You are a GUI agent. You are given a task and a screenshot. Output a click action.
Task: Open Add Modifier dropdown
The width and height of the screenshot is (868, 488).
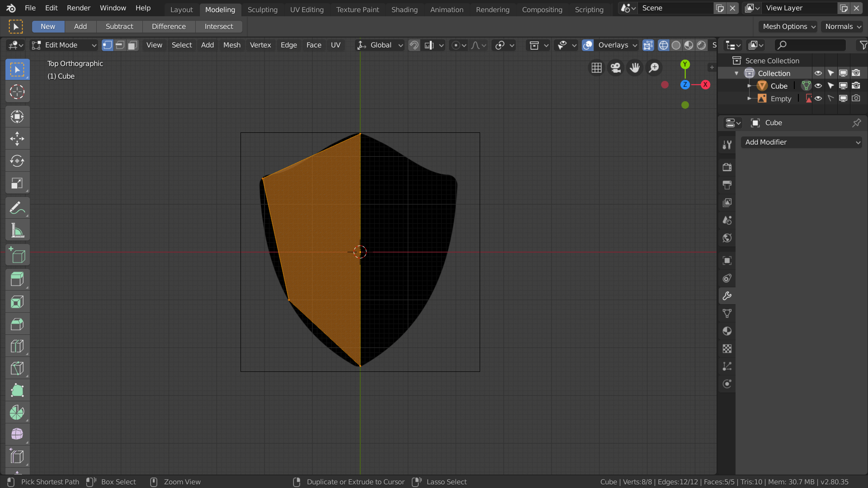(x=802, y=142)
